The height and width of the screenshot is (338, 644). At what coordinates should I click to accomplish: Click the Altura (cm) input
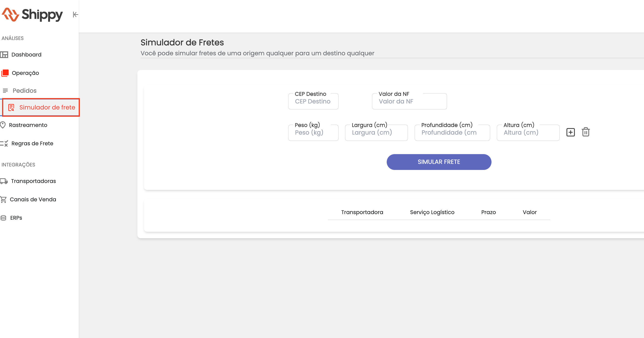click(x=528, y=133)
